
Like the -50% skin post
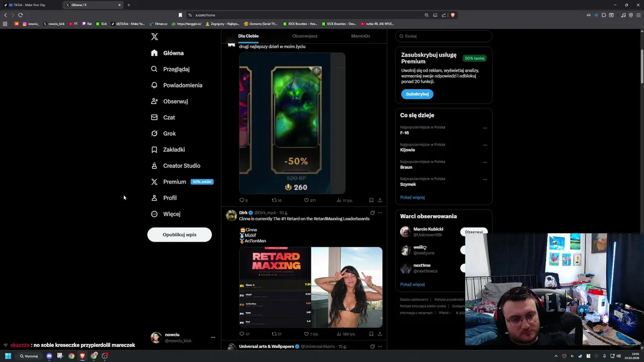309,200
